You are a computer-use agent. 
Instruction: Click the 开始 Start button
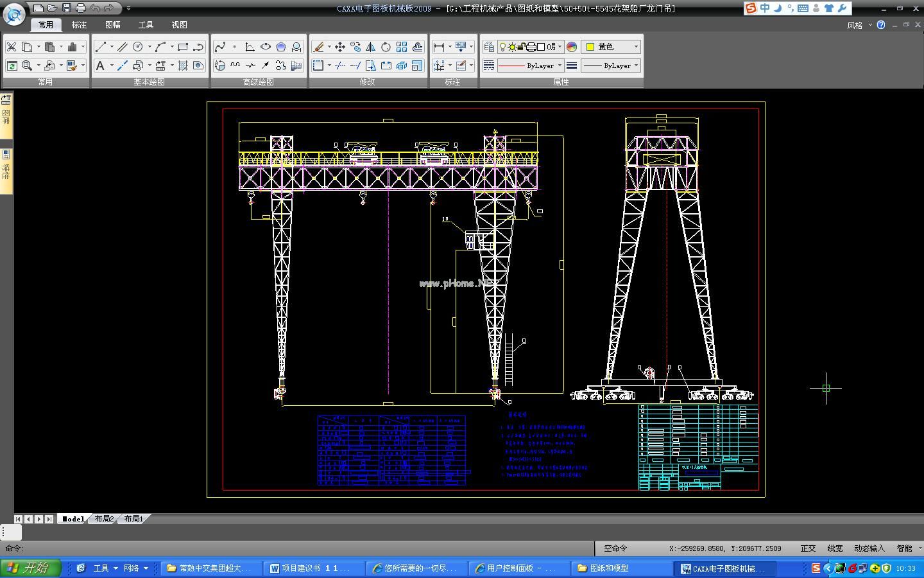[x=30, y=568]
